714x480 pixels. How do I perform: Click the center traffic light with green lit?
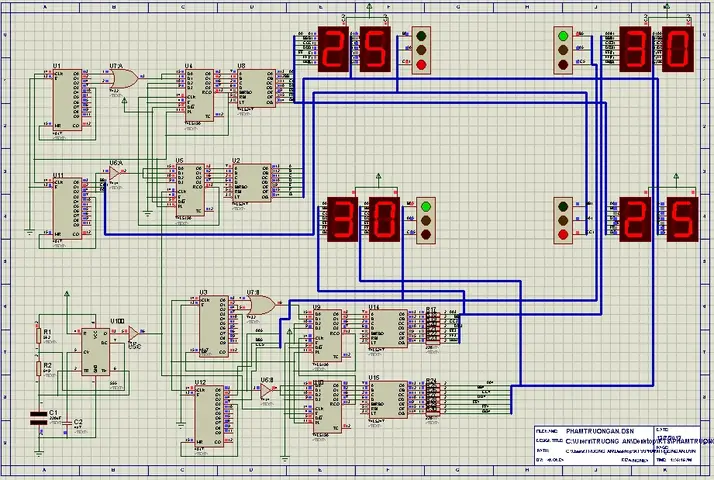[x=426, y=220]
